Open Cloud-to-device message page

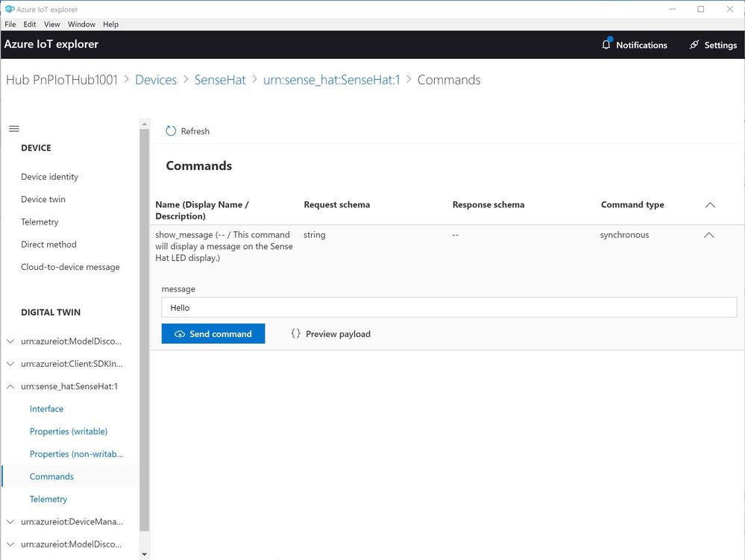pos(70,267)
